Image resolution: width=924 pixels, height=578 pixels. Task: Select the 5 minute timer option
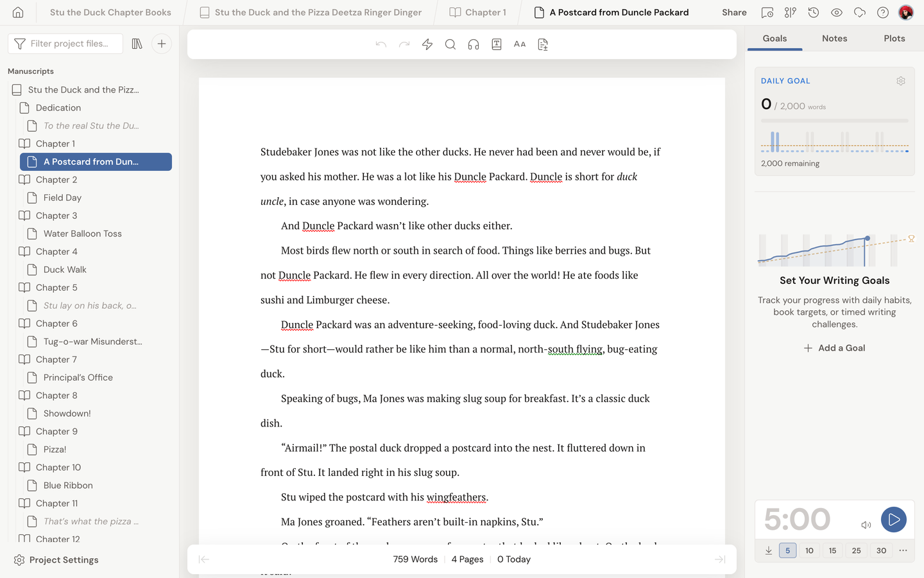(x=788, y=550)
